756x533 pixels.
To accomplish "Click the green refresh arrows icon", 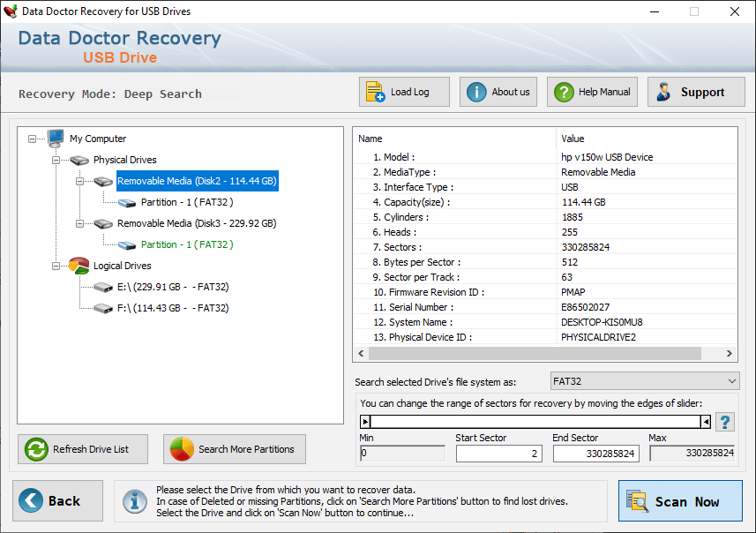I will (37, 449).
